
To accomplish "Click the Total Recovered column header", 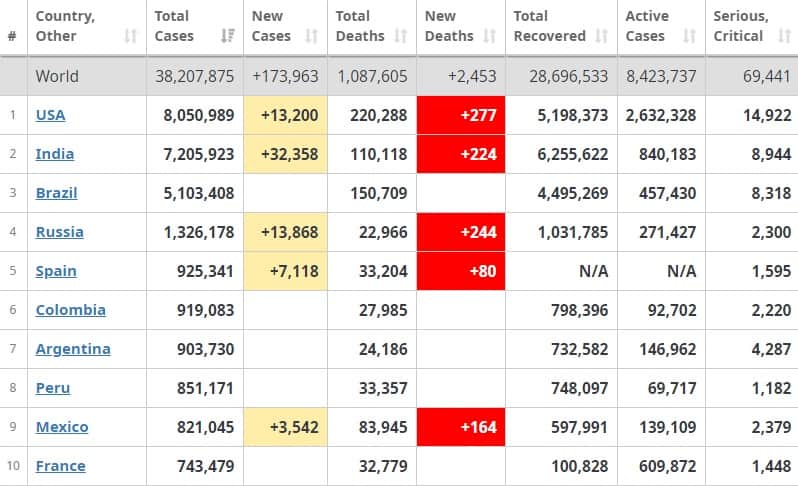I will click(561, 27).
